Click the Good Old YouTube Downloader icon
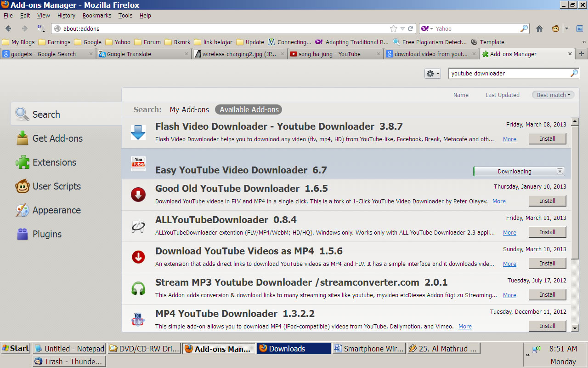The image size is (588, 368). [138, 195]
